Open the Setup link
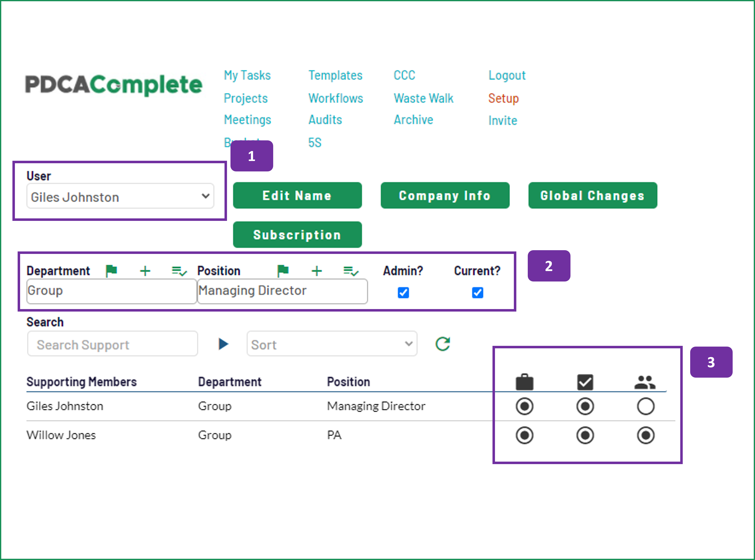Viewport: 755px width, 560px height. 504,98
